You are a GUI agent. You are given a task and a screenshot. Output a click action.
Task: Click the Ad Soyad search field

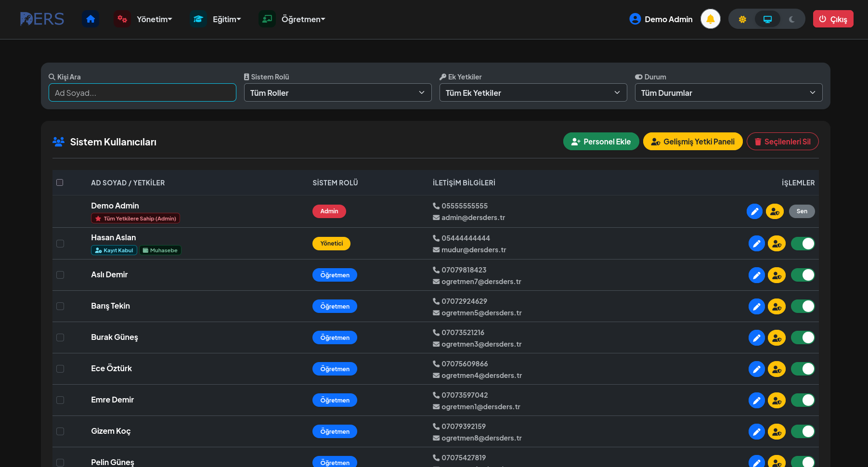click(143, 93)
